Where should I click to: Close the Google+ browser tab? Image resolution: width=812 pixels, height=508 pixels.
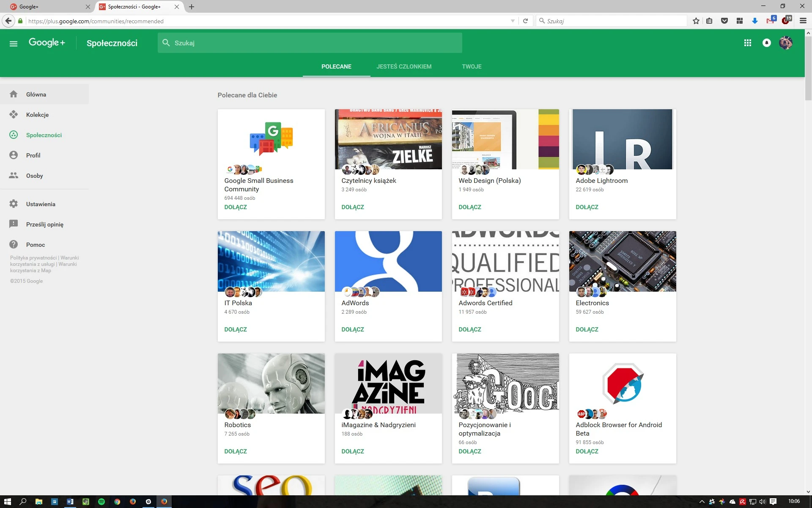point(88,7)
